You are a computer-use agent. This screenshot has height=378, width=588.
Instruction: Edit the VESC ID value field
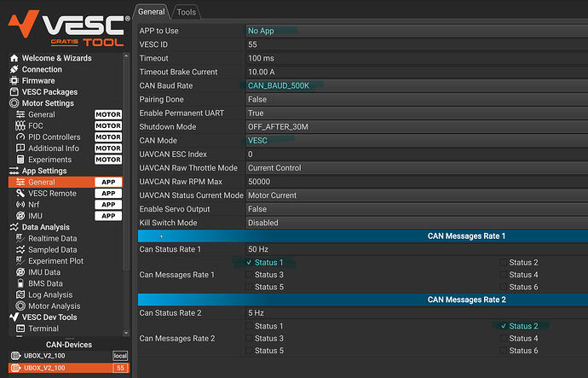tap(417, 44)
